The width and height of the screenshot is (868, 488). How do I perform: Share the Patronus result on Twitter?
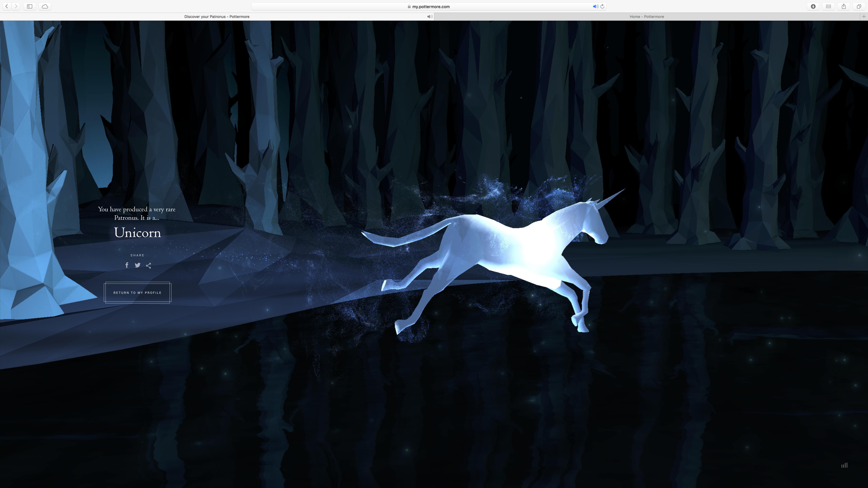tap(137, 265)
